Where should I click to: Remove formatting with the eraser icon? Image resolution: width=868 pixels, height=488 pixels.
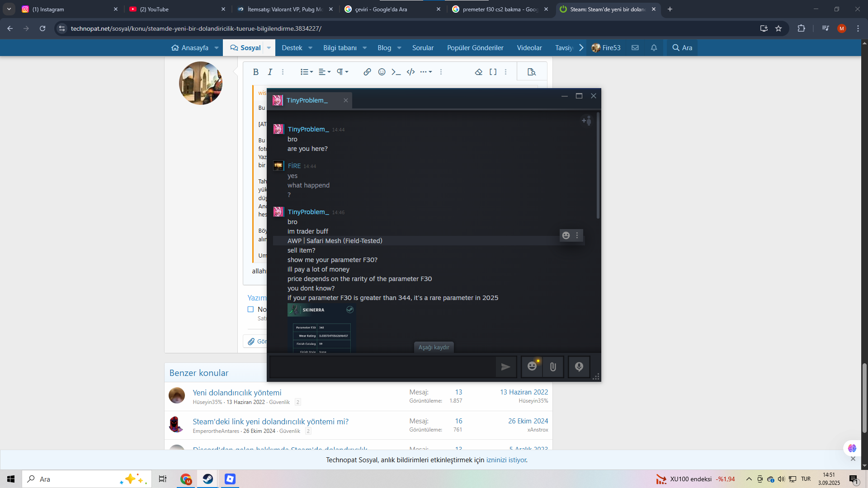(478, 72)
